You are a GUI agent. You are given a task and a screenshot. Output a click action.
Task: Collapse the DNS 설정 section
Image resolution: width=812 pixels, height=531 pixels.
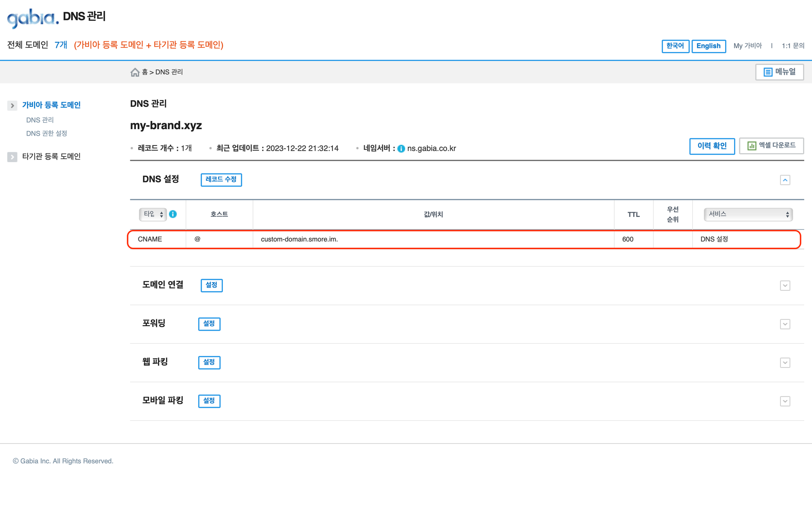pos(785,180)
